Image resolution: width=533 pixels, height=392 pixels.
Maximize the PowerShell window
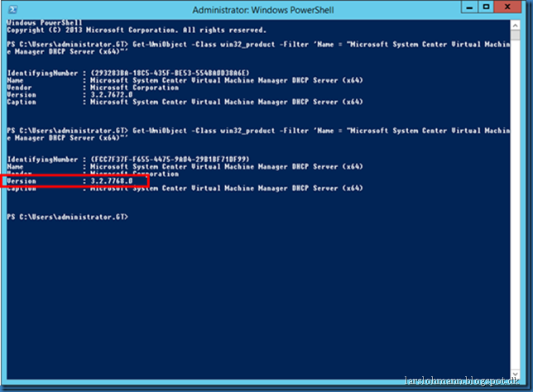coord(486,7)
